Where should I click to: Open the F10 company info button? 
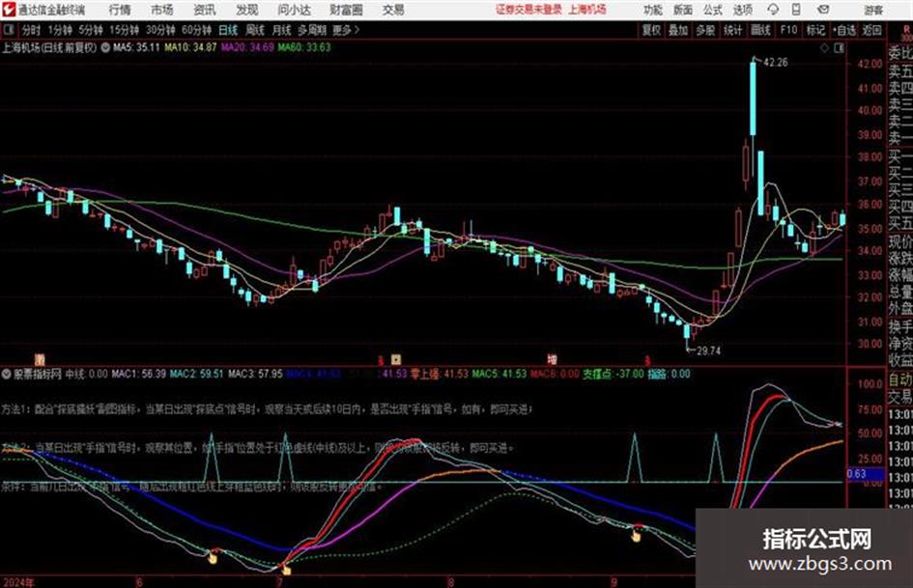[x=788, y=30]
